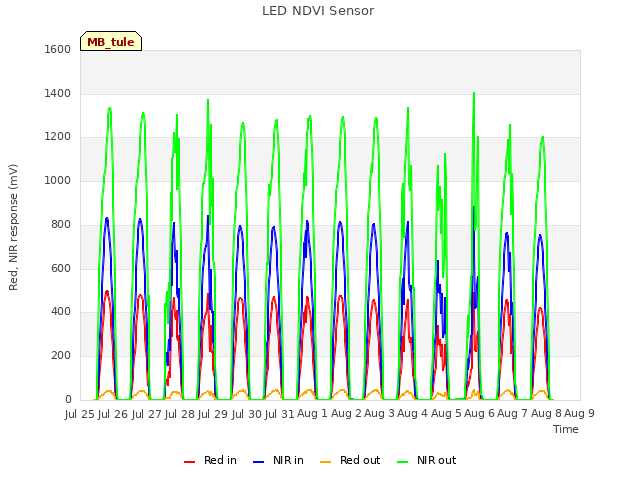This screenshot has height=480, width=640.
Task: Click the Aug 6 x-axis date label
Action: [479, 413]
